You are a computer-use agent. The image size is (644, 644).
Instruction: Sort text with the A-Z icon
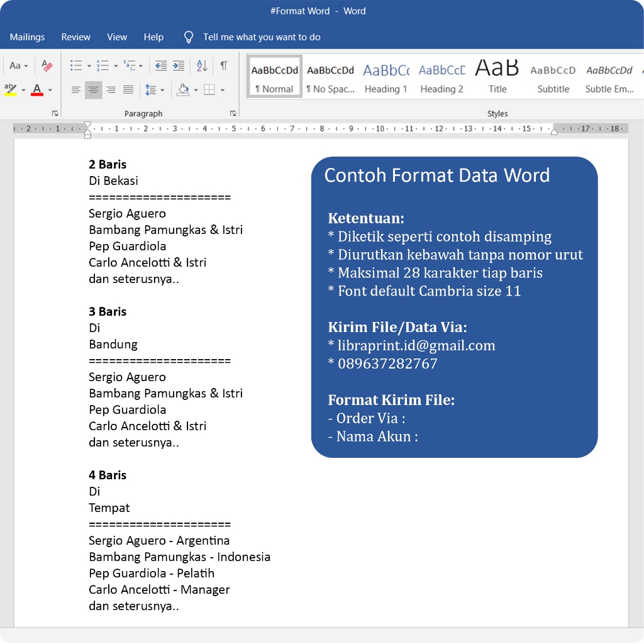[202, 65]
